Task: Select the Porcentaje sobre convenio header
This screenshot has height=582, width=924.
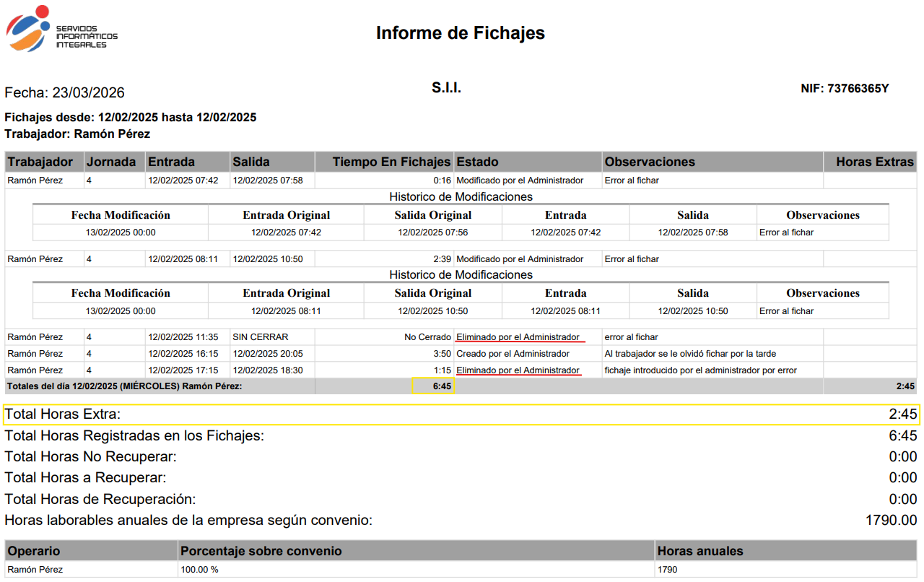Action: point(261,551)
